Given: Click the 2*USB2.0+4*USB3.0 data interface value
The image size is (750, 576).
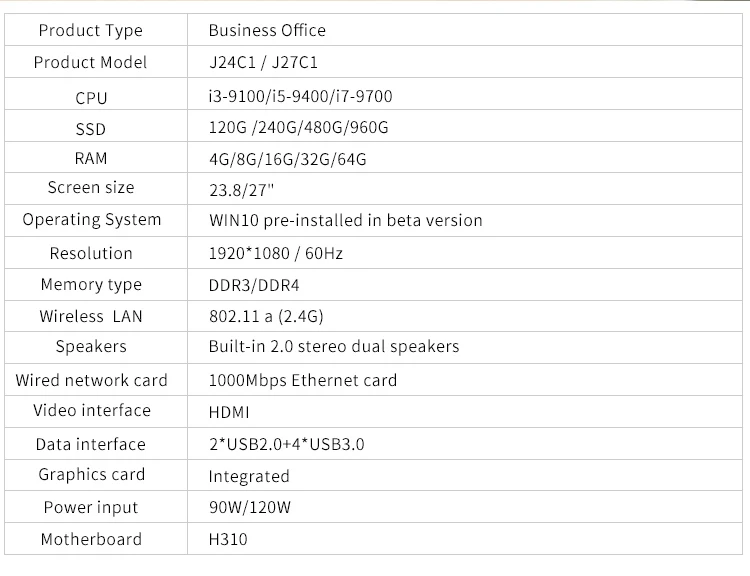Looking at the screenshot, I should point(286,444).
